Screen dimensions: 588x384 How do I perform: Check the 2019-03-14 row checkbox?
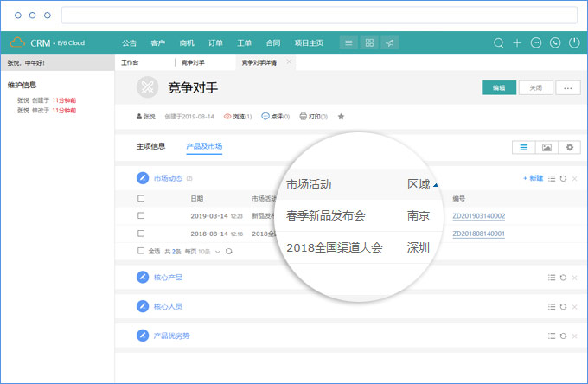coord(141,215)
